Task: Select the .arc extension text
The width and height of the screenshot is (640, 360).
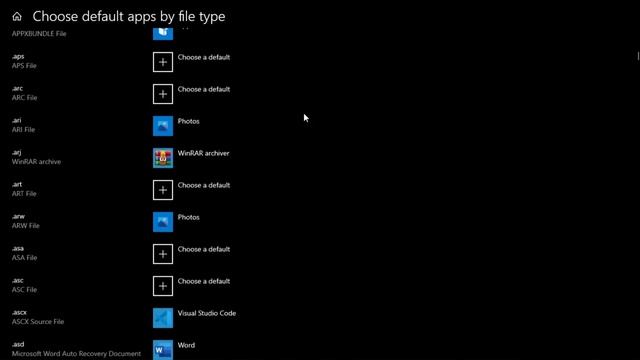Action: (x=17, y=88)
